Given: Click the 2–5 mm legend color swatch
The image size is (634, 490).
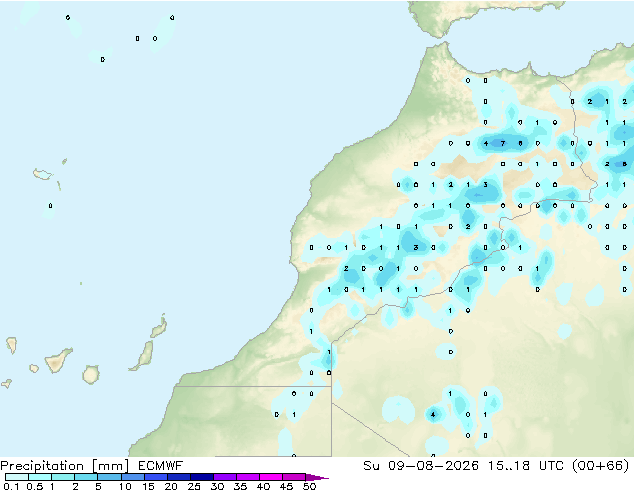Looking at the screenshot, I should pyautogui.click(x=86, y=477).
